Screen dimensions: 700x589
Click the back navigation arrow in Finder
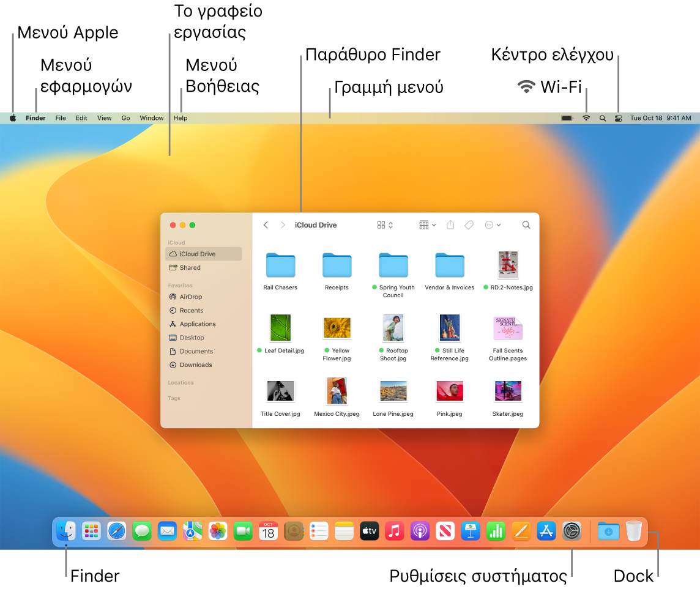point(266,225)
